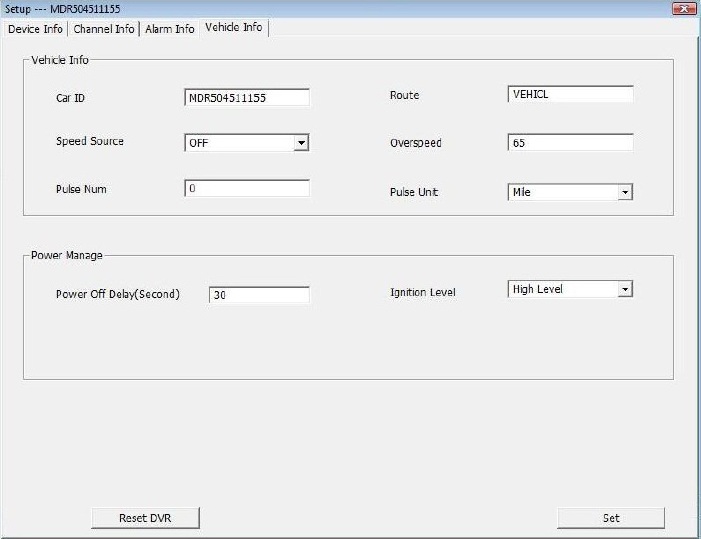Click the Pulse Unit label
This screenshot has height=539, width=701.
click(x=414, y=192)
